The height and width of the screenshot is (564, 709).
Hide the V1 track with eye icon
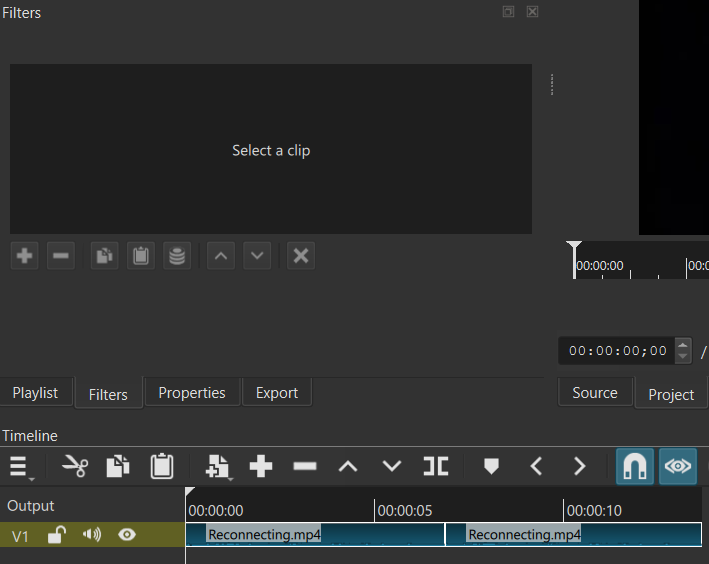[127, 535]
